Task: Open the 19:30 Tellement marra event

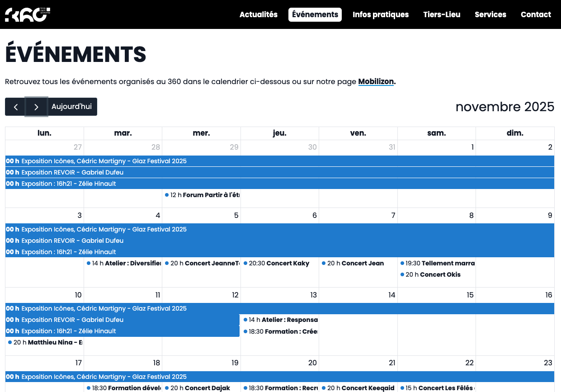Action: tap(438, 263)
